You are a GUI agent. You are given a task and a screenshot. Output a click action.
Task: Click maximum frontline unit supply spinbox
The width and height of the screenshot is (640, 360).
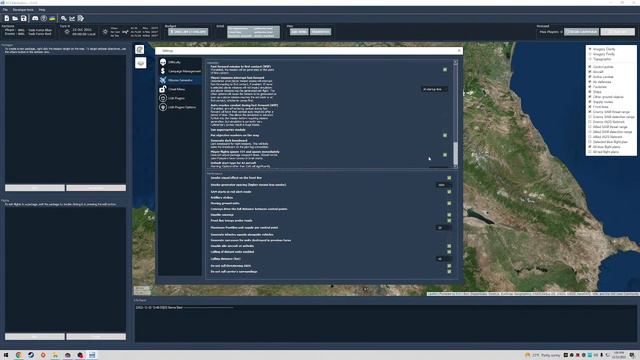click(443, 228)
